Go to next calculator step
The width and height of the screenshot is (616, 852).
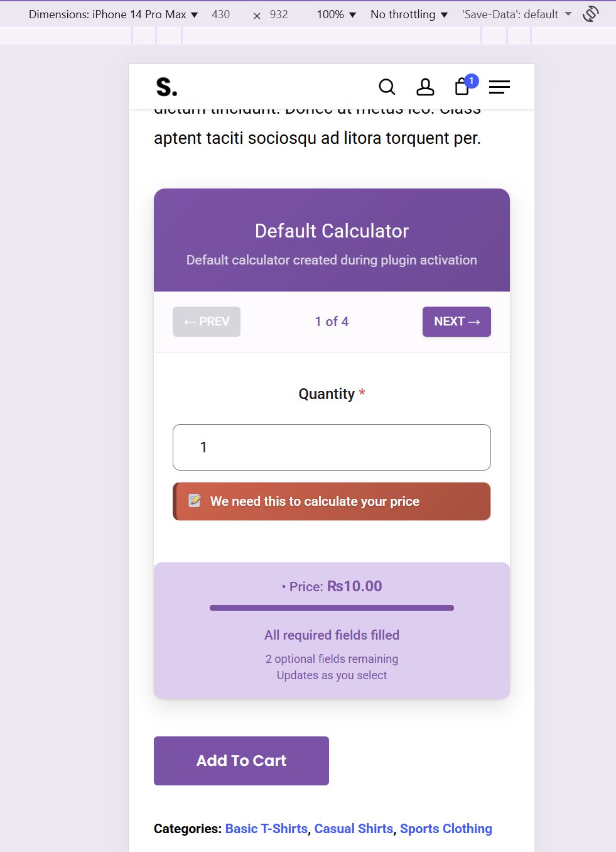tap(457, 322)
